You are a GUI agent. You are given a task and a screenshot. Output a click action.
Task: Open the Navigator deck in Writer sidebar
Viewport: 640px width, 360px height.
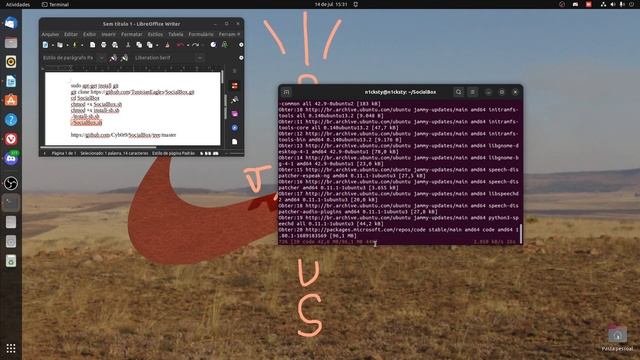click(x=235, y=128)
